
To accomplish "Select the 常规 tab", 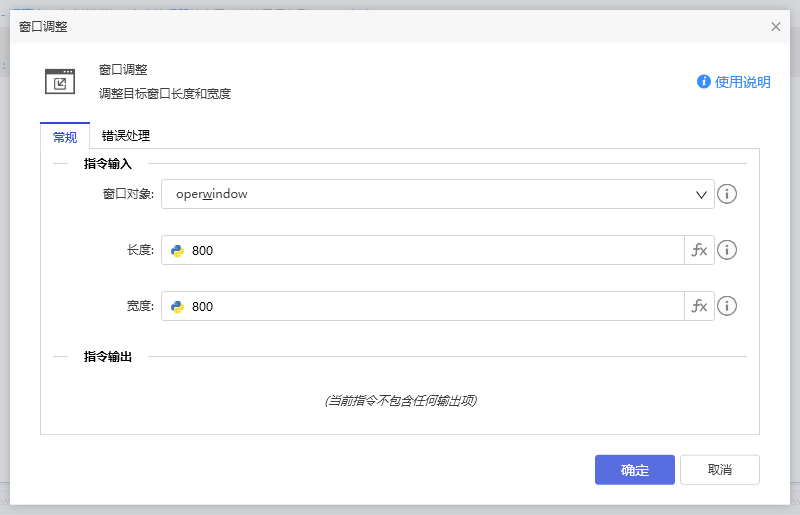I will 64,137.
